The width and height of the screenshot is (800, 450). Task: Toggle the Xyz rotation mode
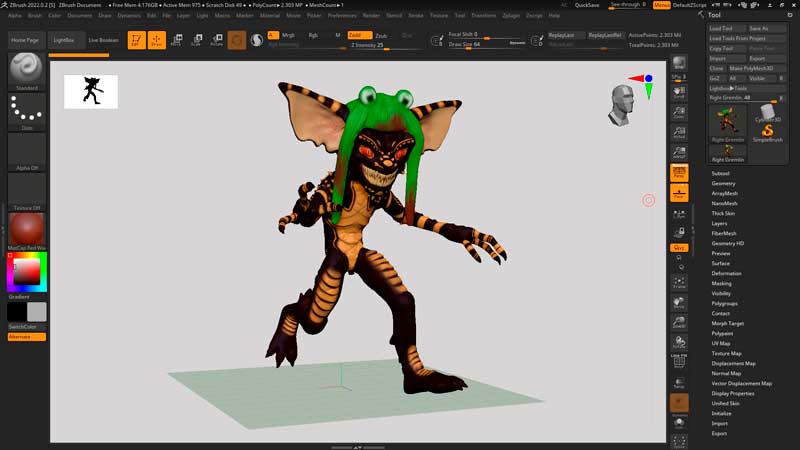click(x=679, y=247)
